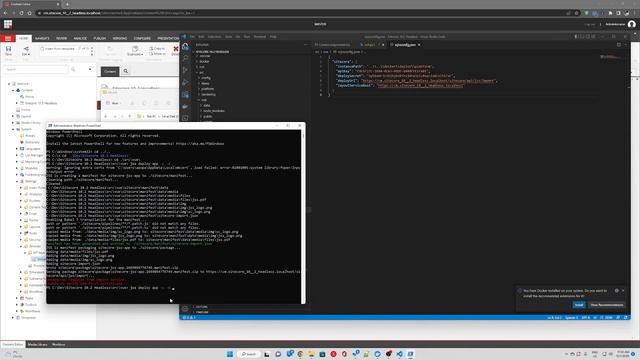Open VS Code Search activity icon
640x360 pixels.
click(185, 58)
